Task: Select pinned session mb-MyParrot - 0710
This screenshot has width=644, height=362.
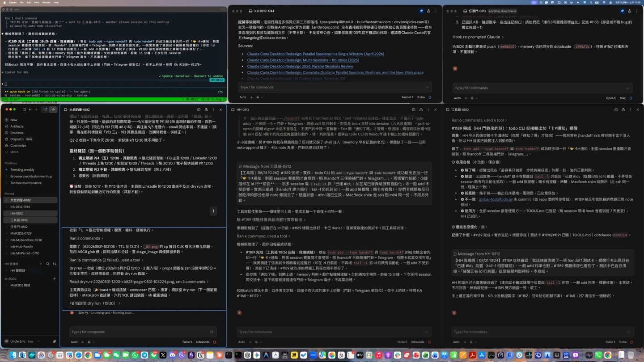Action: coord(25,253)
